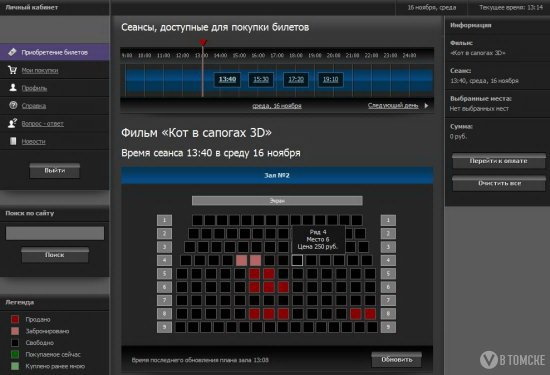
Task: Click the Обновить button under seat plan
Action: coord(397,360)
